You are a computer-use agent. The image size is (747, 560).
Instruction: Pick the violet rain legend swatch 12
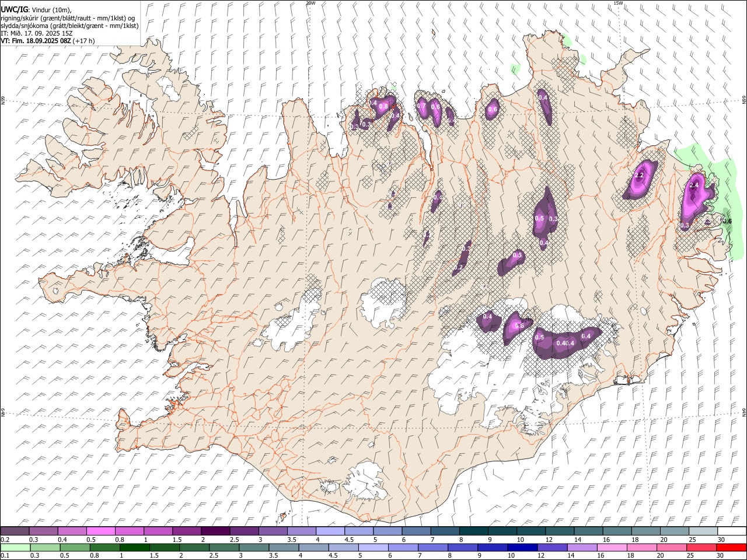click(551, 548)
